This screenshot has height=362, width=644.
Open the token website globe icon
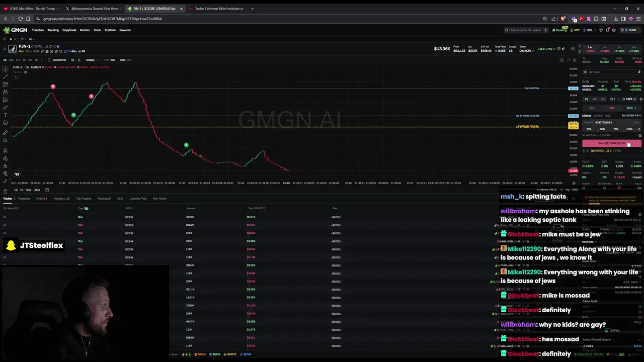click(47, 51)
